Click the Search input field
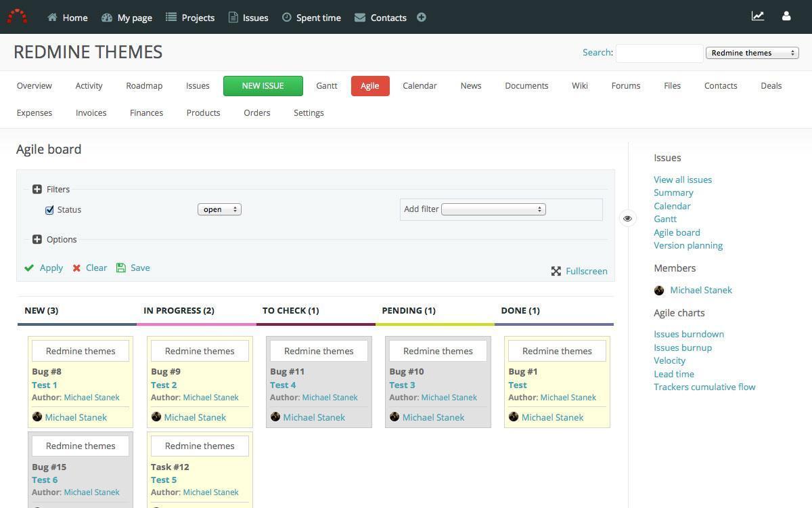Screen dimensions: 812x508 pyautogui.click(x=660, y=53)
